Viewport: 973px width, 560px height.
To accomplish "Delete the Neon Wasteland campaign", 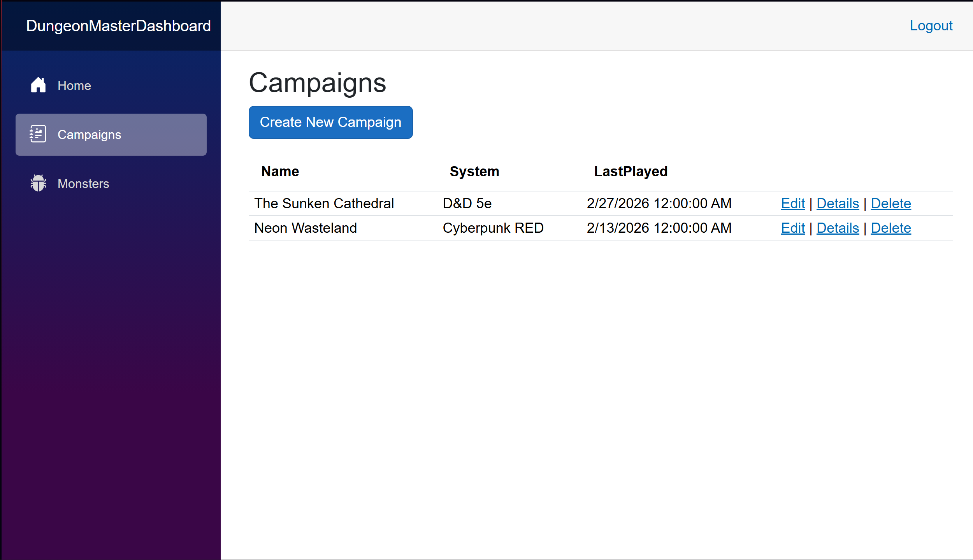I will click(890, 228).
